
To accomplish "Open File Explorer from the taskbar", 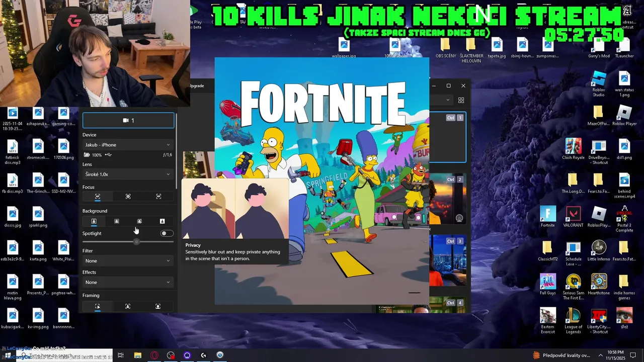I will [x=137, y=355].
